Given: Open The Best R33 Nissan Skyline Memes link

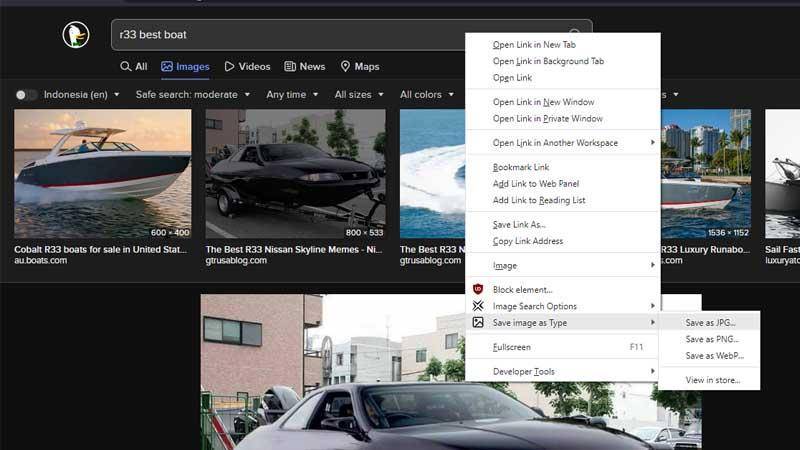Looking at the screenshot, I should 294,249.
